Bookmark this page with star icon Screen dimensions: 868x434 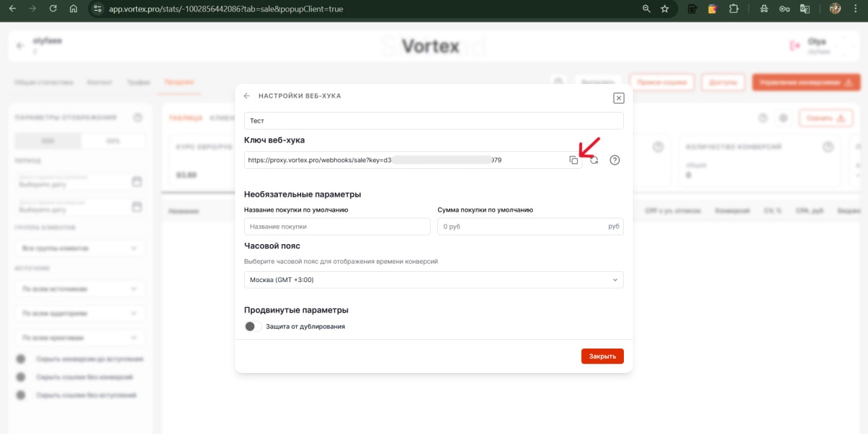(665, 9)
